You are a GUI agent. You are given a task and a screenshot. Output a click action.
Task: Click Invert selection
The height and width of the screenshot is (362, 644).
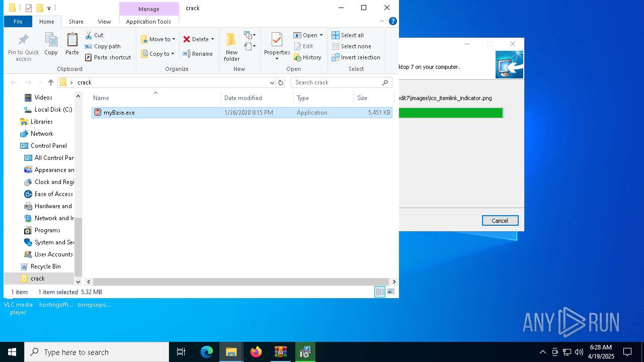tap(356, 57)
